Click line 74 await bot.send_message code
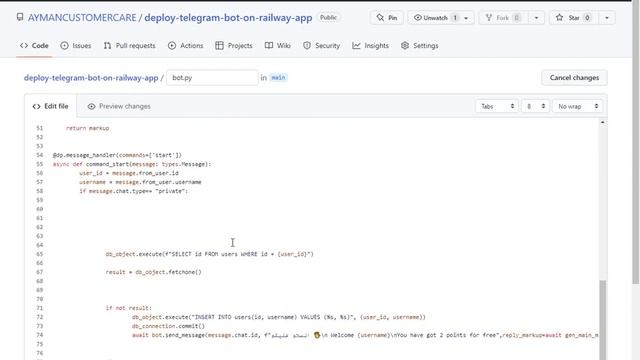Viewport: 640px width, 360px height. pos(365,335)
